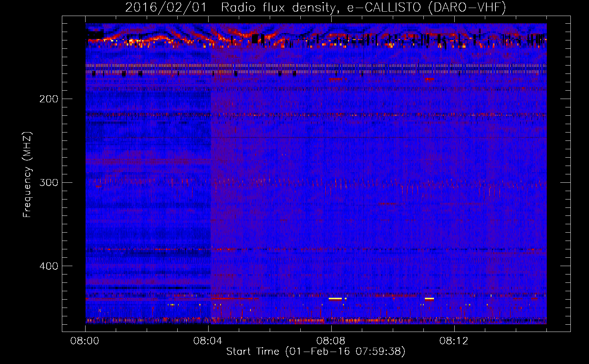
Task: Click the yellow burst segment near 08:08
Action: (x=335, y=298)
